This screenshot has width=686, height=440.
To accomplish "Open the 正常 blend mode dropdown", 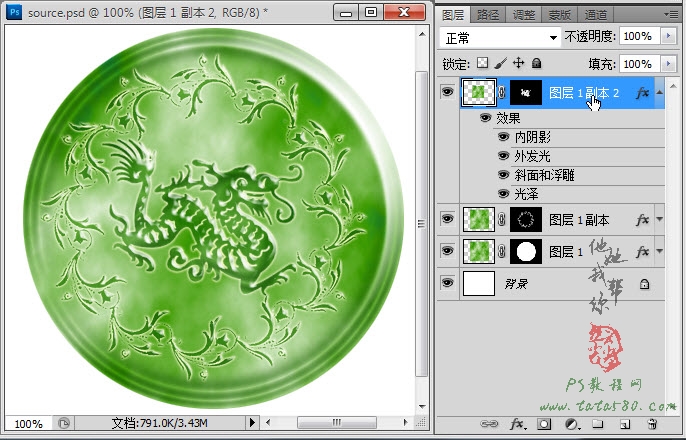I will pos(500,38).
